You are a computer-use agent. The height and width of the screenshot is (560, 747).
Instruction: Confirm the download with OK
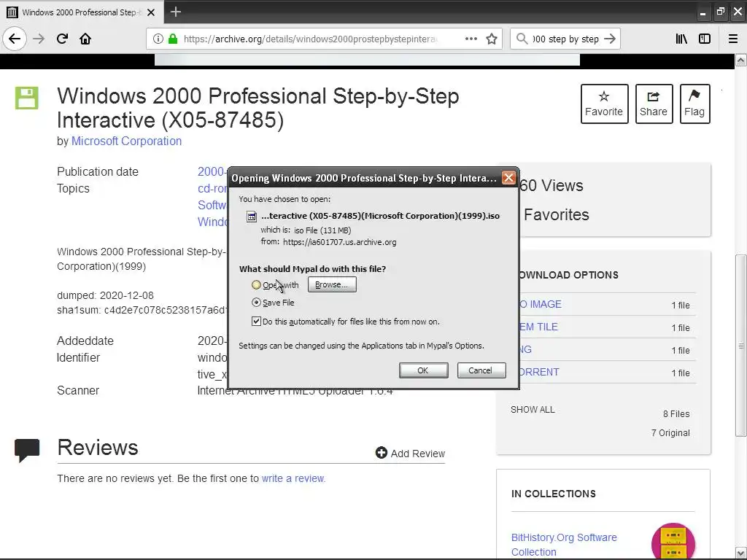tap(424, 370)
